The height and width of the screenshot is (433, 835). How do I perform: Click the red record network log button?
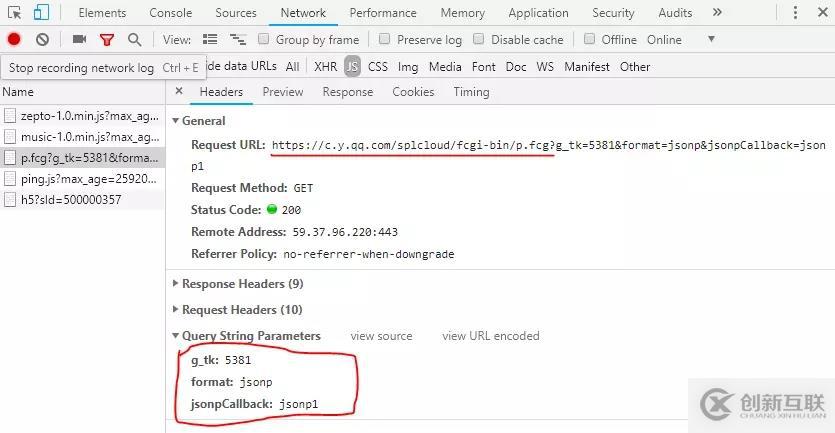14,39
